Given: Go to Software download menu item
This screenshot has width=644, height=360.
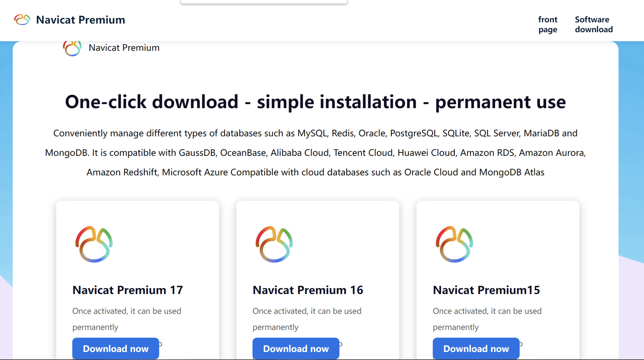Looking at the screenshot, I should click(x=594, y=25).
